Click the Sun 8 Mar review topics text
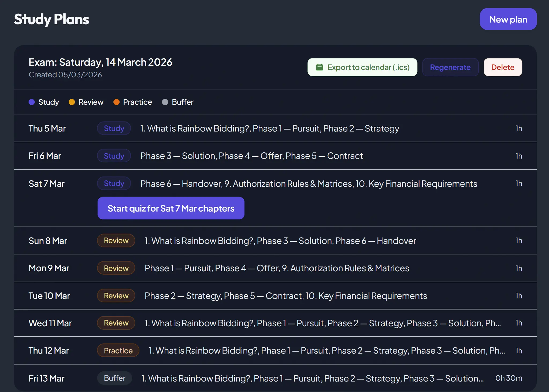 tap(280, 241)
